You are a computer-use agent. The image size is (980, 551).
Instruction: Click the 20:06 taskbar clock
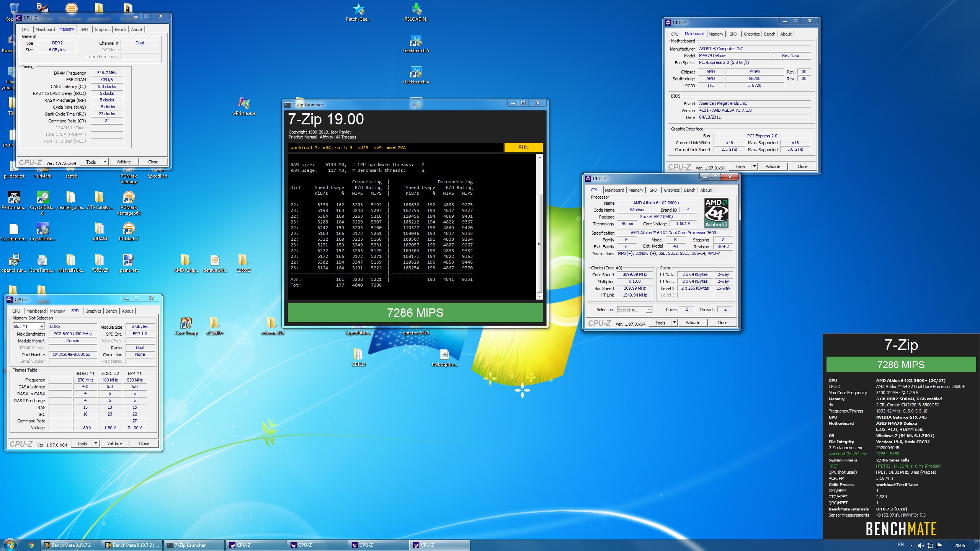tap(959, 545)
